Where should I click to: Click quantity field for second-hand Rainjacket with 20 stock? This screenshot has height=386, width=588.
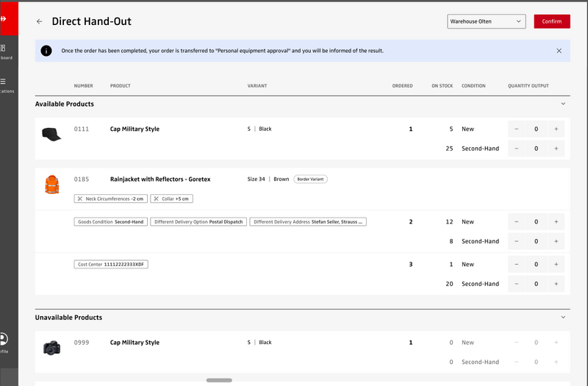tap(536, 284)
